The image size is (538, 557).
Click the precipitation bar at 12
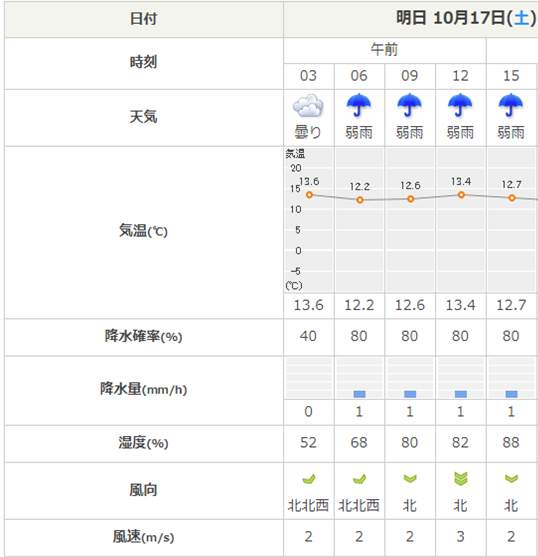pyautogui.click(x=461, y=394)
